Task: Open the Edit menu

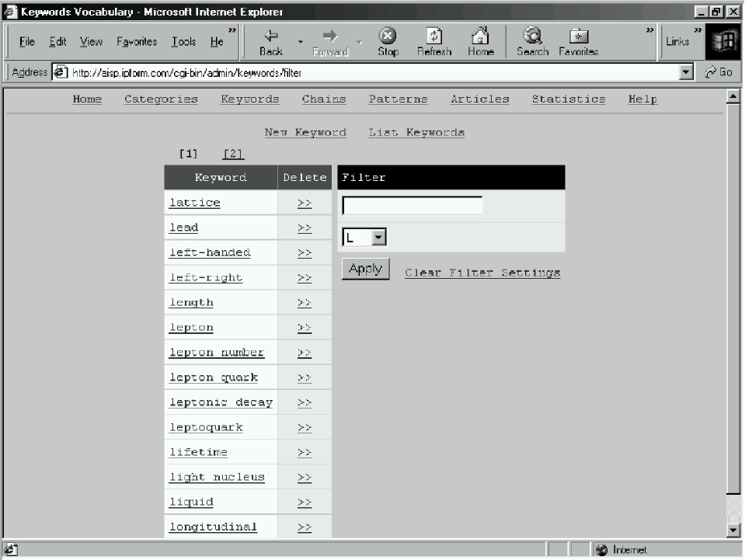Action: 57,42
